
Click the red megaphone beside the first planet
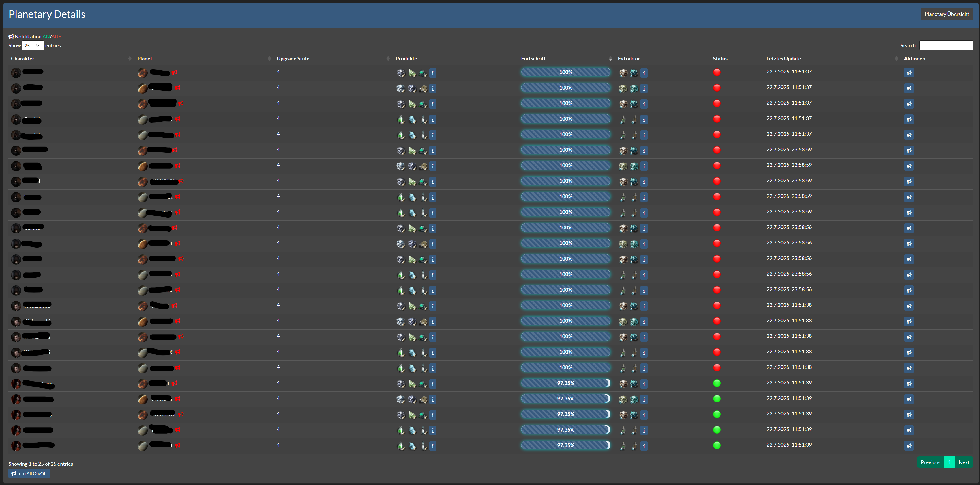(x=175, y=72)
